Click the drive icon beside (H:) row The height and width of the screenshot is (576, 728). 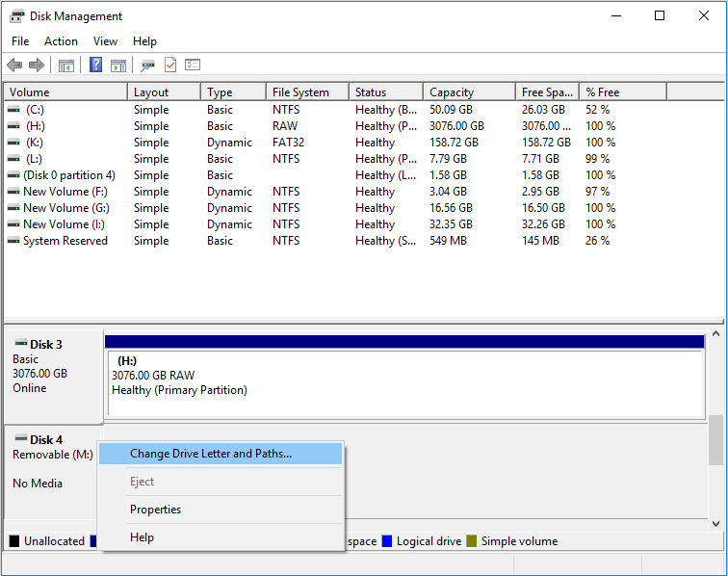13,126
